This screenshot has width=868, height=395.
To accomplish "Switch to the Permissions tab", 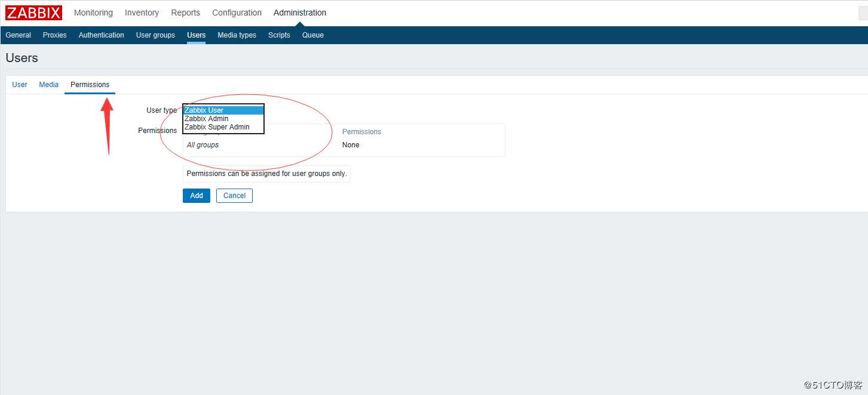I will coord(90,85).
